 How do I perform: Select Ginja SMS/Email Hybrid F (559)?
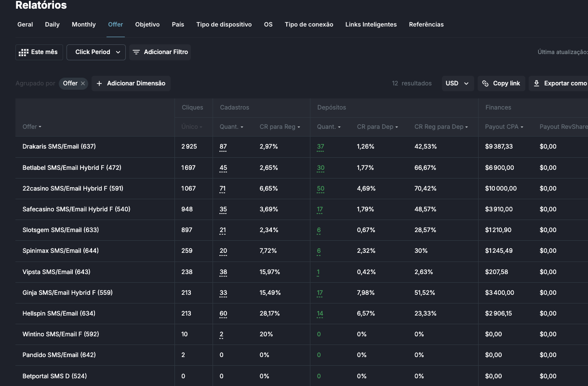click(x=67, y=293)
